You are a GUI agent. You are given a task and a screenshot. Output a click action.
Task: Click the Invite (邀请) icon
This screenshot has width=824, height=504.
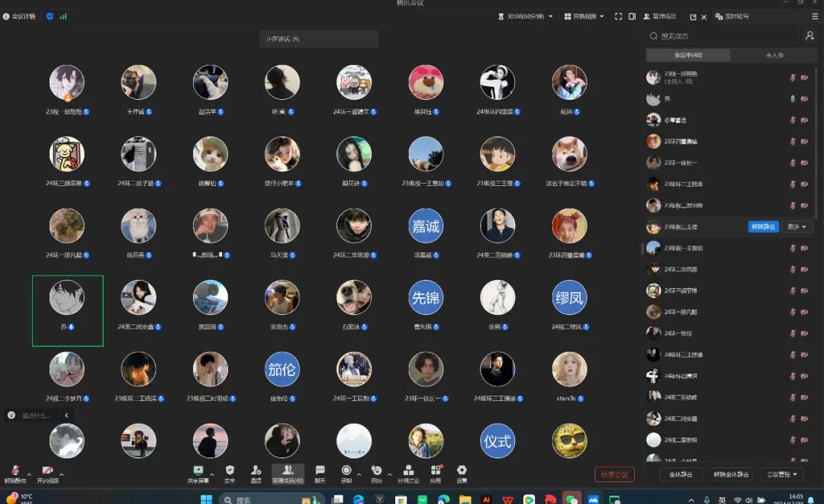pyautogui.click(x=256, y=471)
